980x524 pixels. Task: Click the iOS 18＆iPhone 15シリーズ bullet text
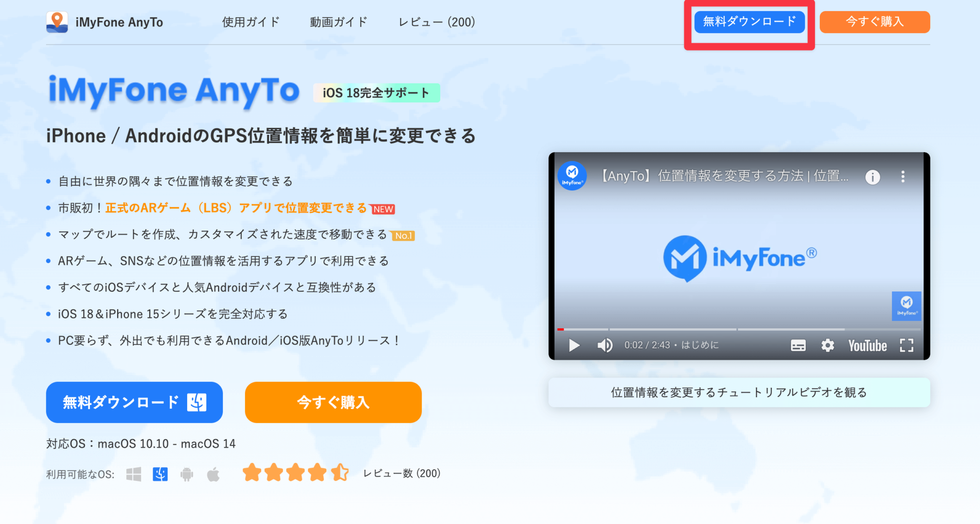(173, 314)
